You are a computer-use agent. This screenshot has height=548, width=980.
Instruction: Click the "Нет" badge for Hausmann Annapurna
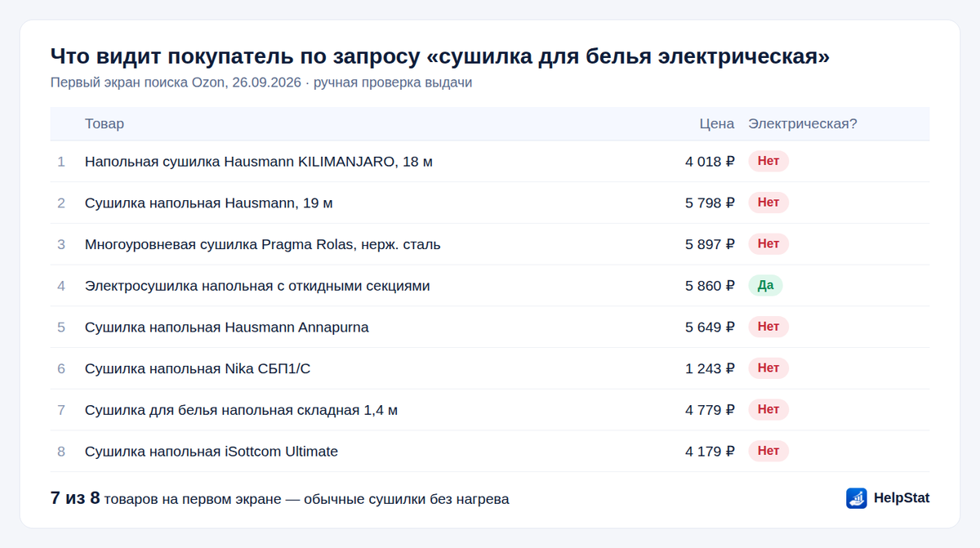[x=768, y=327]
